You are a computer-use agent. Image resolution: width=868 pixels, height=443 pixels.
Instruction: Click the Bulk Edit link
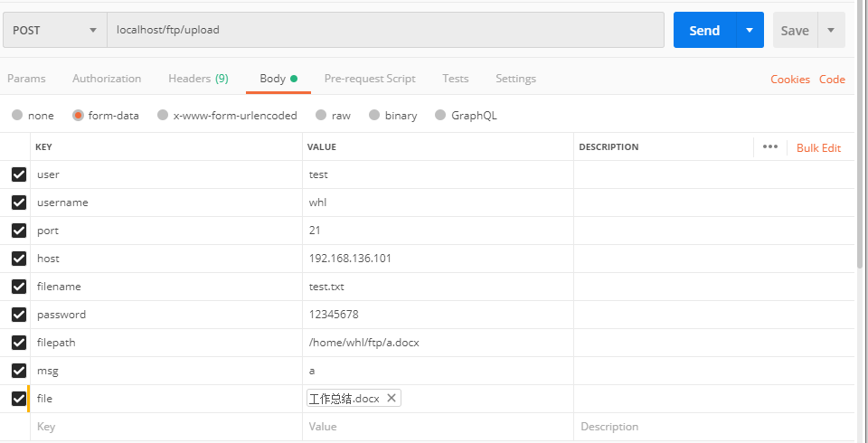coord(818,147)
